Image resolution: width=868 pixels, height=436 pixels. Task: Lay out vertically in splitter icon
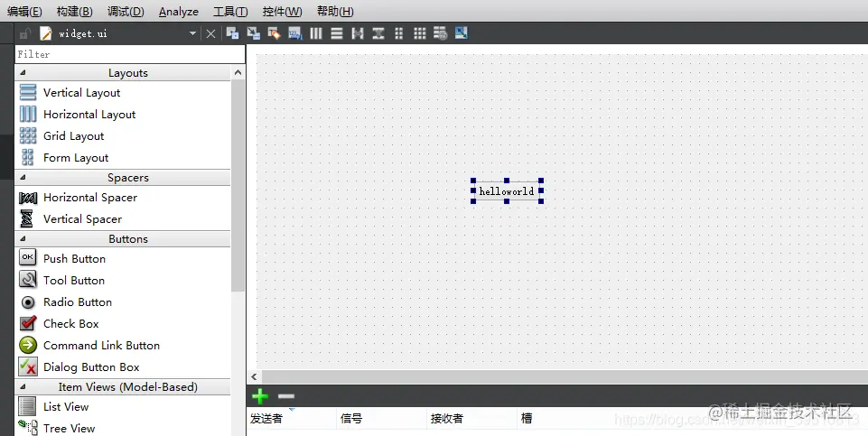[378, 33]
